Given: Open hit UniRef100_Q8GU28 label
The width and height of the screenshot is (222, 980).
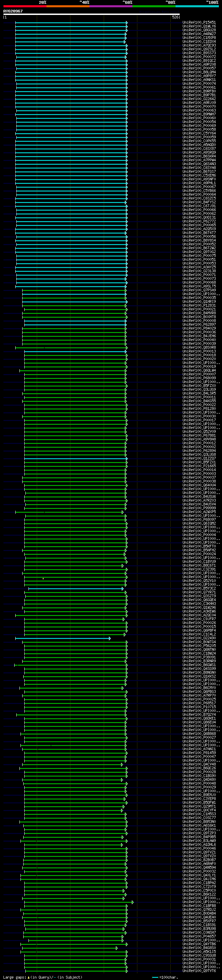Looking at the screenshot, I should (199, 30).
